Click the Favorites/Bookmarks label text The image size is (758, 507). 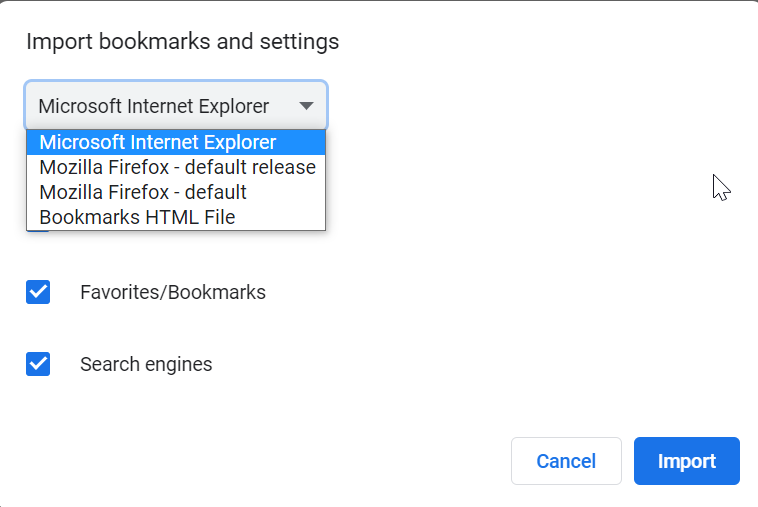click(173, 293)
